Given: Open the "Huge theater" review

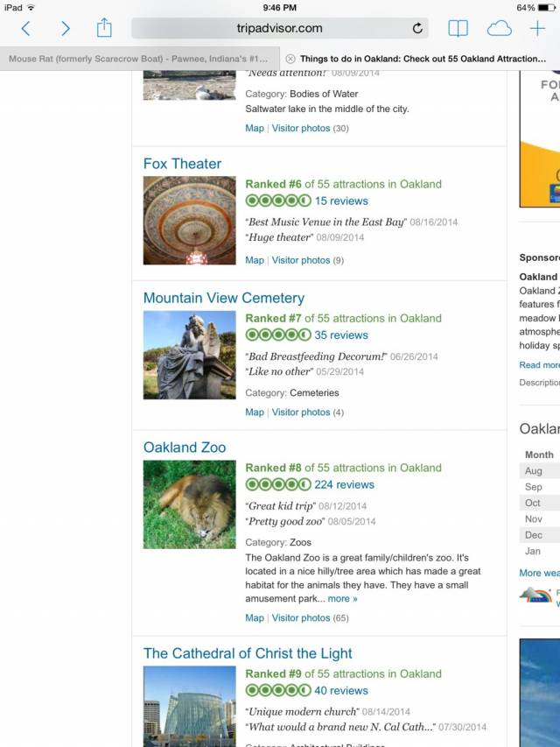Looking at the screenshot, I should [x=279, y=237].
